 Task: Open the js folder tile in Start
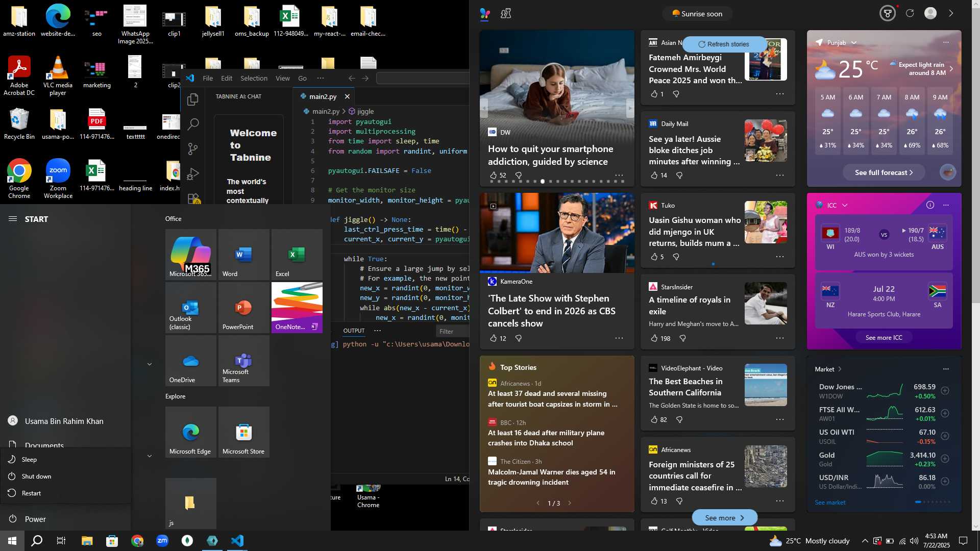tap(190, 504)
